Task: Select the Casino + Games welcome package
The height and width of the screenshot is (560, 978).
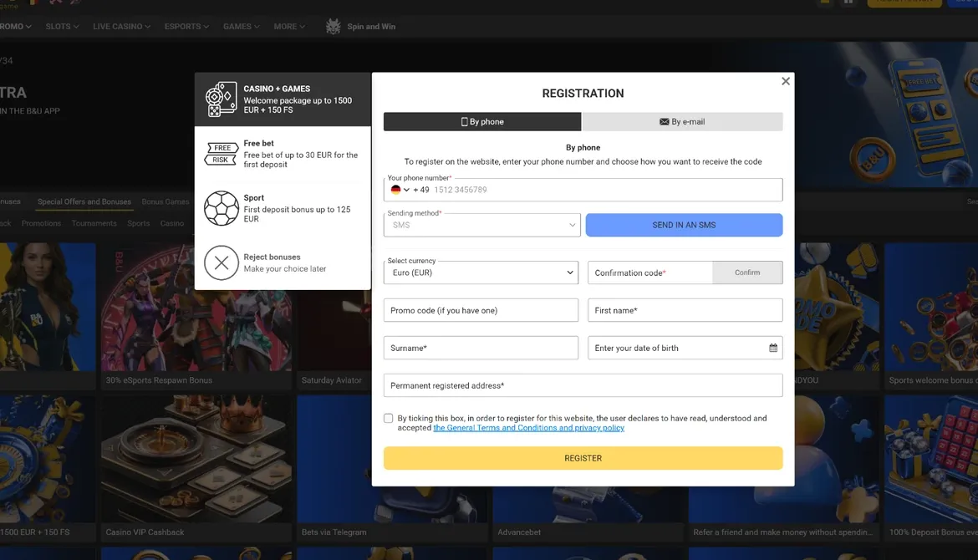Action: pyautogui.click(x=283, y=99)
